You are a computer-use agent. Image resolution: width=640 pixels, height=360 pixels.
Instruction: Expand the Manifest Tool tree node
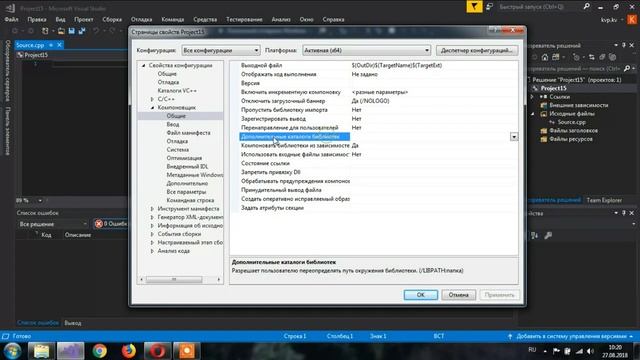[x=153, y=209]
